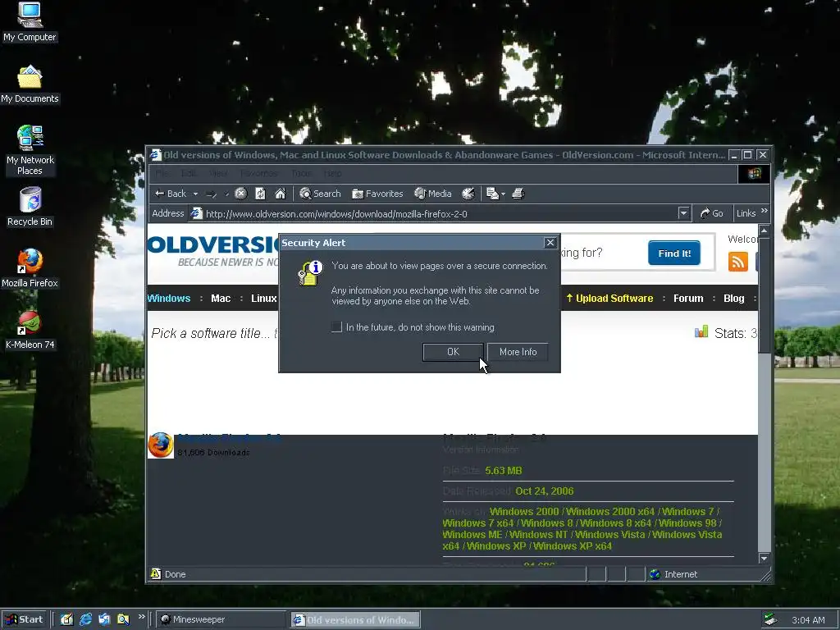
Task: Launch Outlook Express from quick launch
Action: [x=104, y=619]
